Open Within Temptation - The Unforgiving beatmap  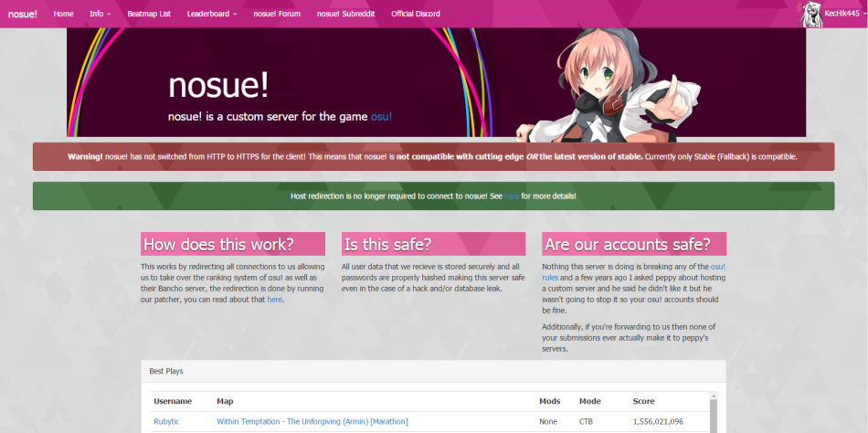(x=312, y=421)
